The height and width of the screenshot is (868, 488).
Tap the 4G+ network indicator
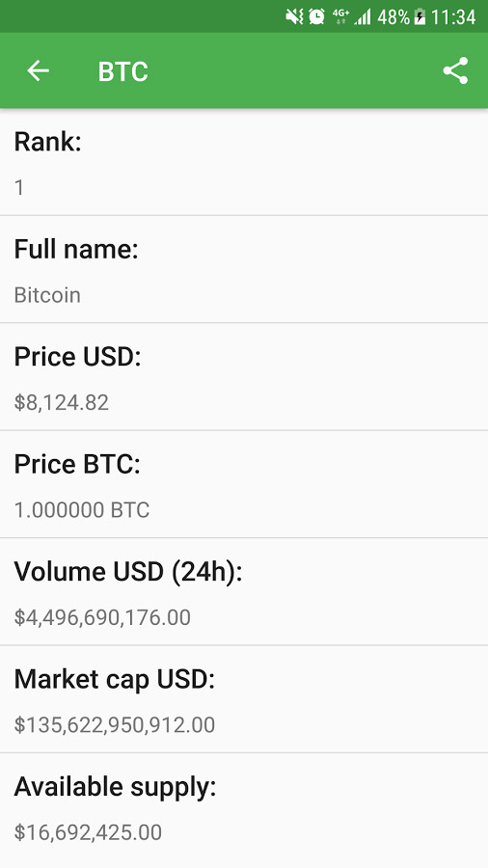click(x=340, y=16)
